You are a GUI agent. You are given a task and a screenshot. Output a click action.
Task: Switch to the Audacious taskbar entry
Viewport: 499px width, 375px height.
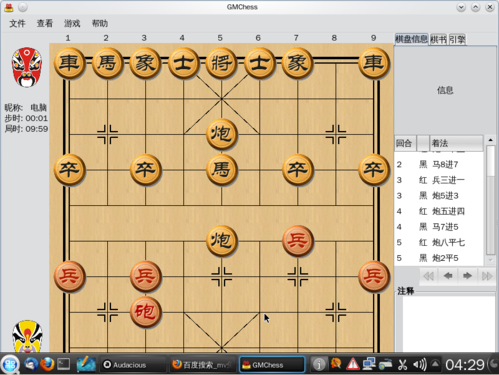(x=133, y=365)
